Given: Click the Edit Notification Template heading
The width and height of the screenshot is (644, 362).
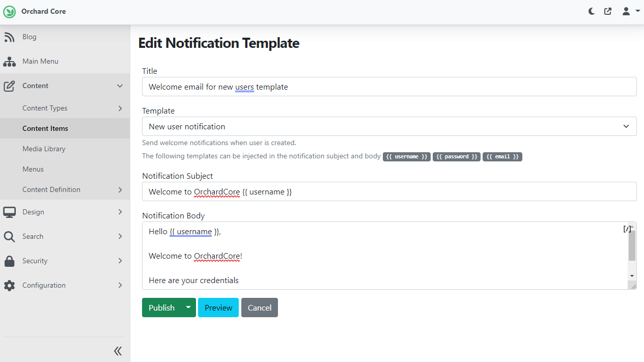Looking at the screenshot, I should [219, 43].
